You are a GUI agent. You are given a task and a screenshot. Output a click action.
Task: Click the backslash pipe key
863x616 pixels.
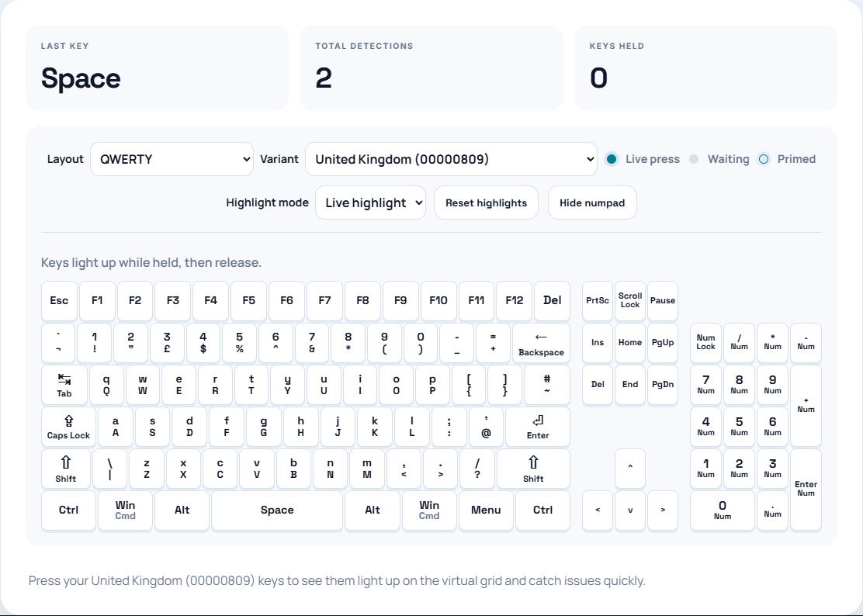tap(110, 469)
